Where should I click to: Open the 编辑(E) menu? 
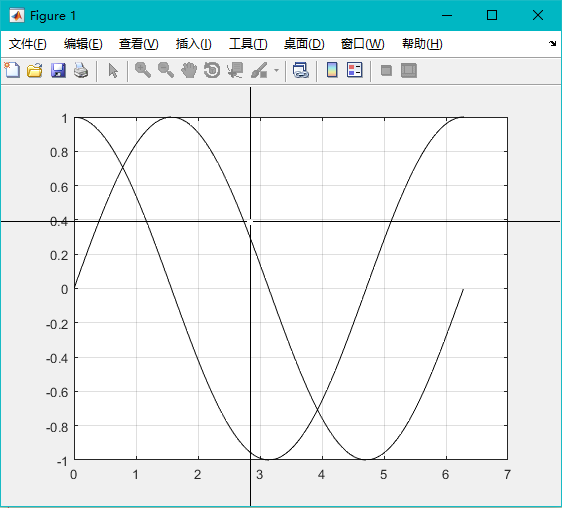(83, 44)
